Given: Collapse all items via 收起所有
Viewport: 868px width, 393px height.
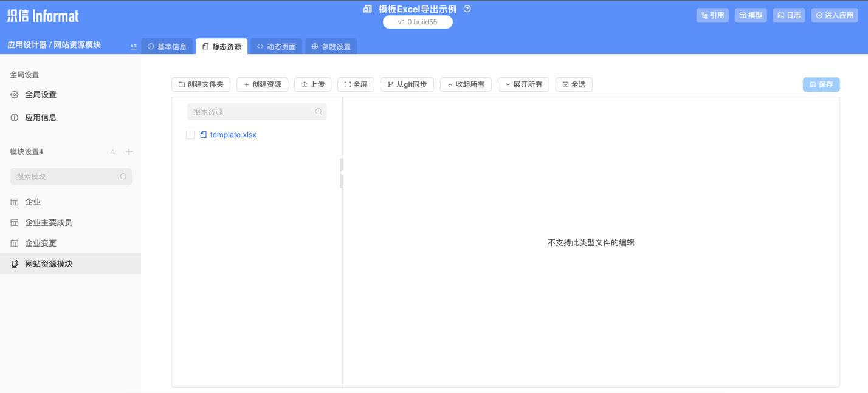Looking at the screenshot, I should (466, 84).
